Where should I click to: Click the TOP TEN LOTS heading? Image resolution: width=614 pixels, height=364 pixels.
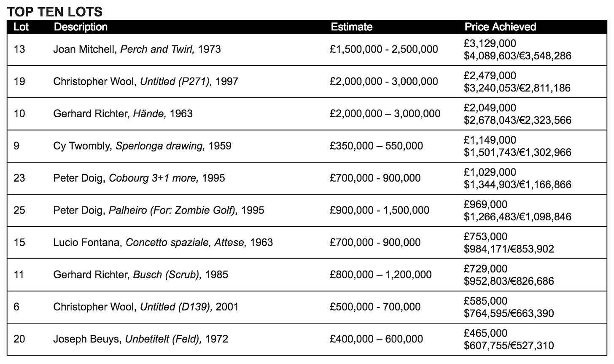coord(55,11)
